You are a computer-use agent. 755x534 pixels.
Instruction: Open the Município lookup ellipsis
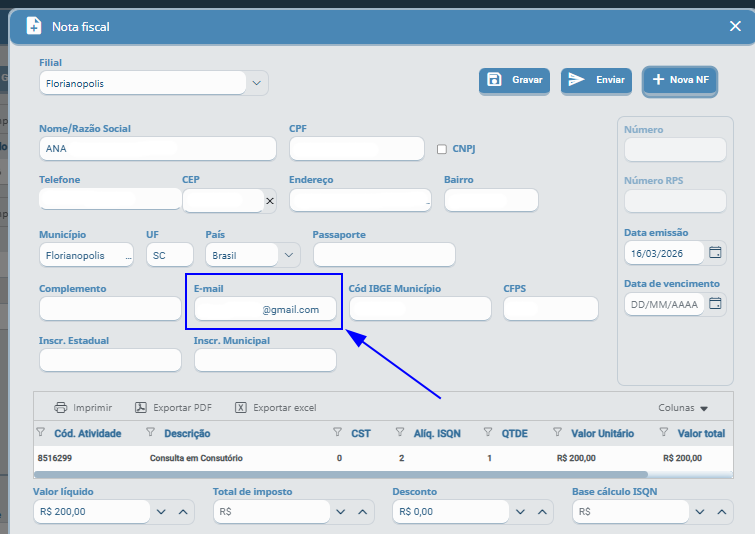point(127,255)
